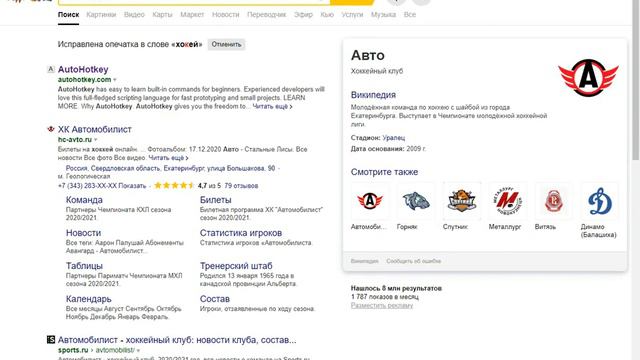640x360 pixels.
Task: Click the ХК Автомобилист favicon
Action: pos(51,129)
